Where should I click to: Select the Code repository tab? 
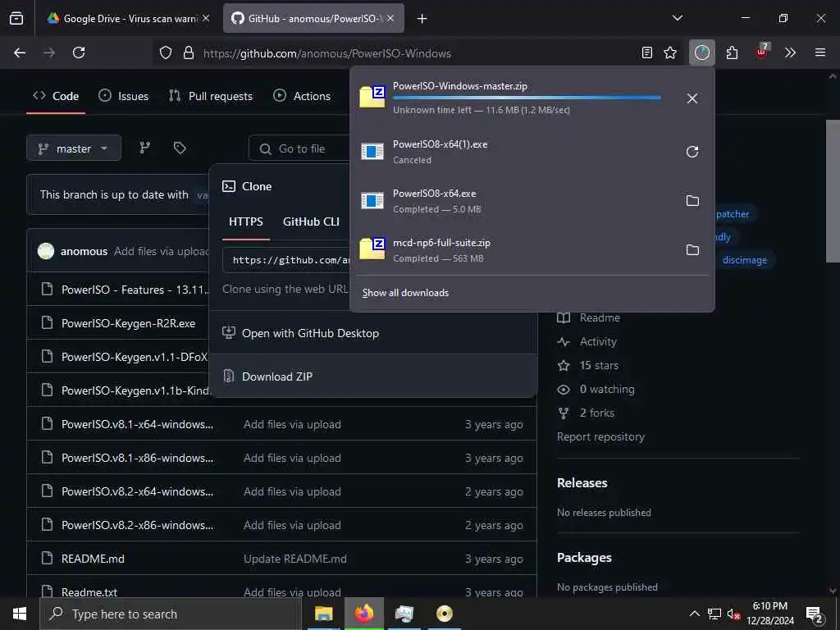click(56, 97)
